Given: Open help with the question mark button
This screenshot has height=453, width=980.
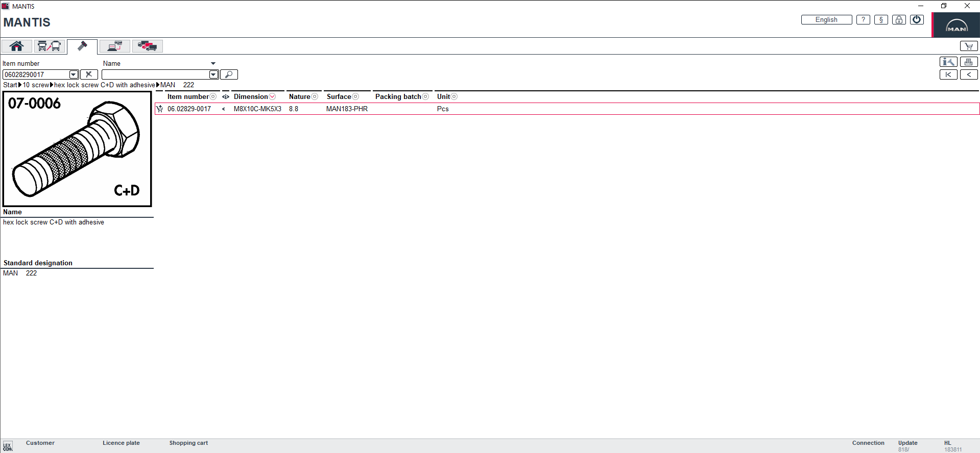Looking at the screenshot, I should coord(863,20).
